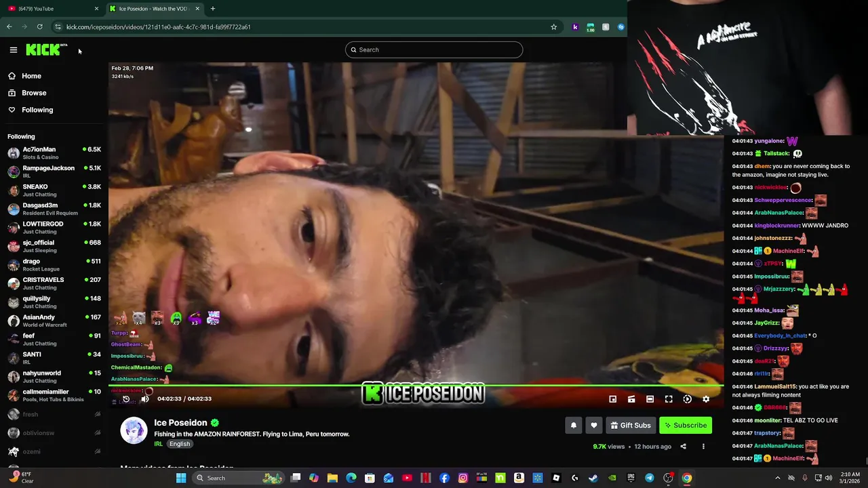Image resolution: width=868 pixels, height=488 pixels.
Task: Bookmark this page with star icon
Action: pos(554,27)
